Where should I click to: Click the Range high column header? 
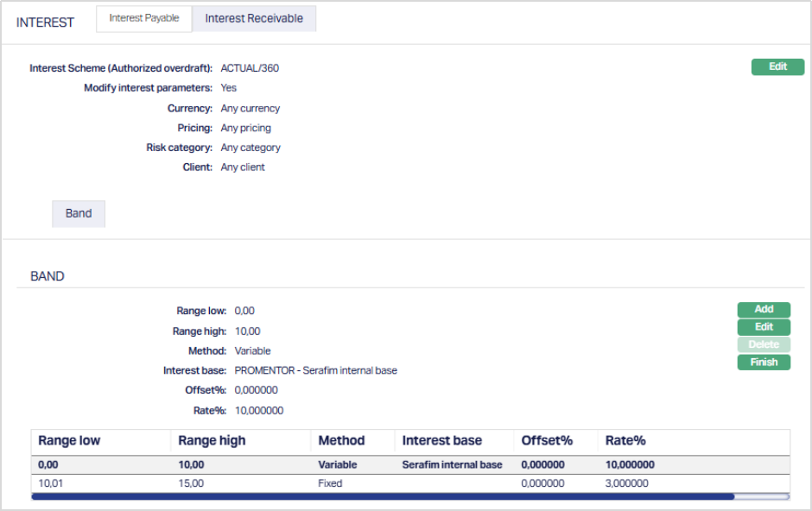(x=212, y=440)
